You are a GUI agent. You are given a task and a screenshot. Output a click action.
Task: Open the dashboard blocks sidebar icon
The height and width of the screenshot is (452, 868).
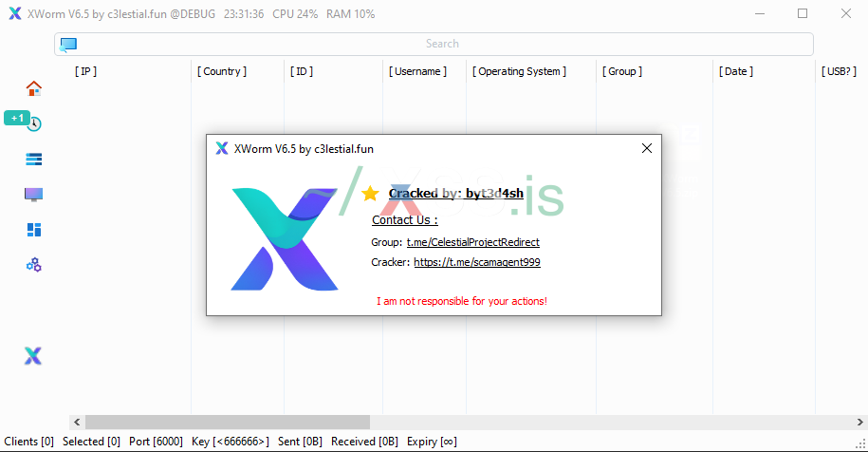point(34,230)
